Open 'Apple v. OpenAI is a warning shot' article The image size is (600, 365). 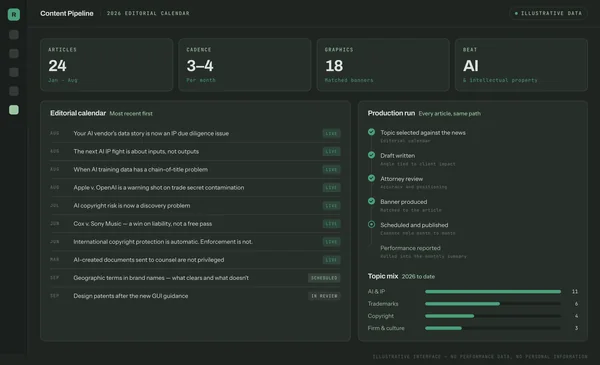tap(159, 187)
